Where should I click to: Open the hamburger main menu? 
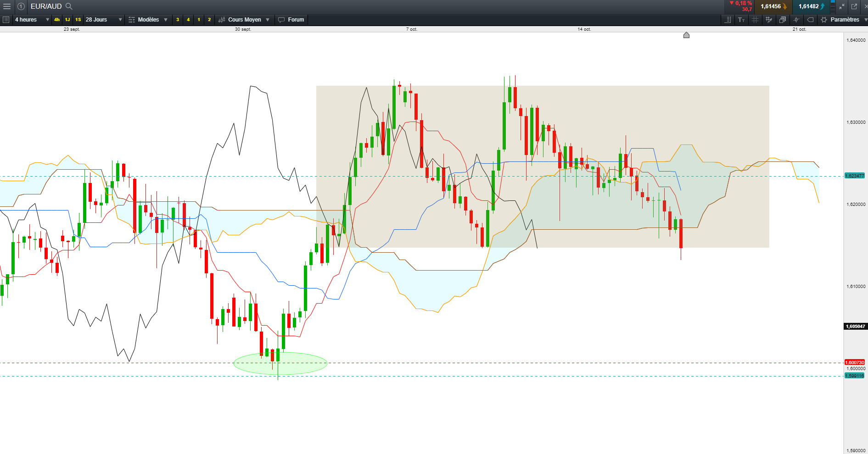pos(6,6)
